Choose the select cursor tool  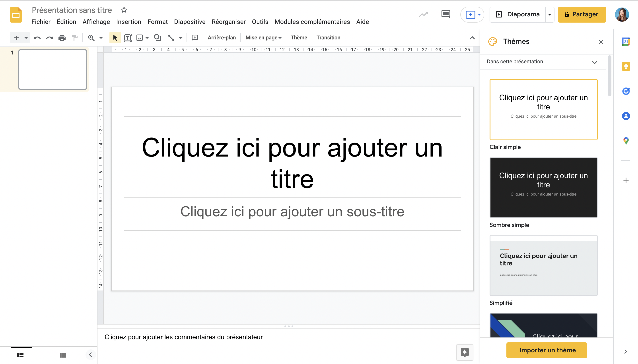(115, 38)
